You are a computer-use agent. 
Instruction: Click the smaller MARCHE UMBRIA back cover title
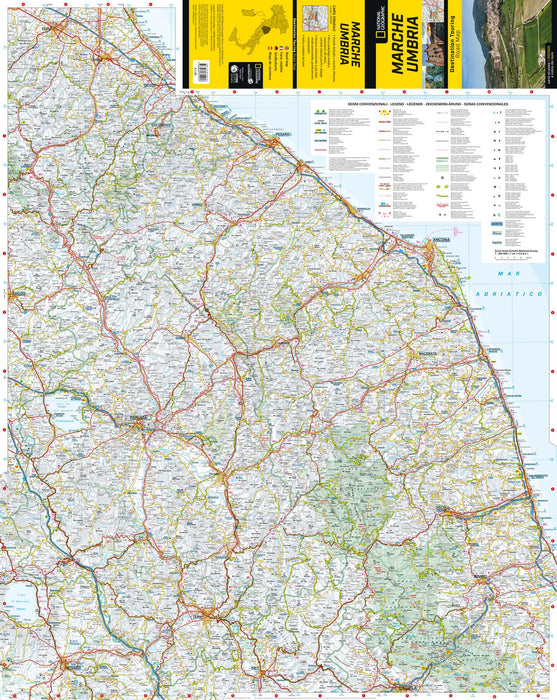click(x=349, y=43)
